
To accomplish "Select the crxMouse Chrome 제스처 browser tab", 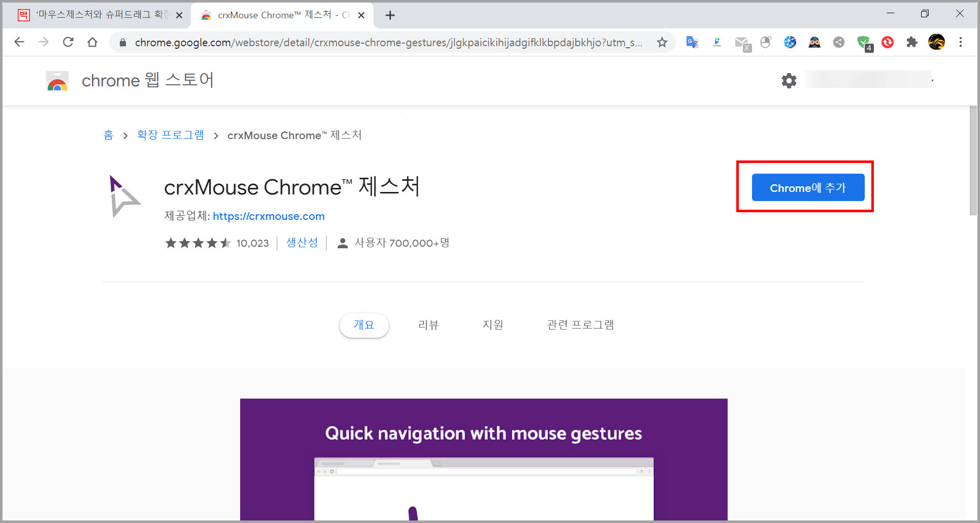I will point(282,15).
